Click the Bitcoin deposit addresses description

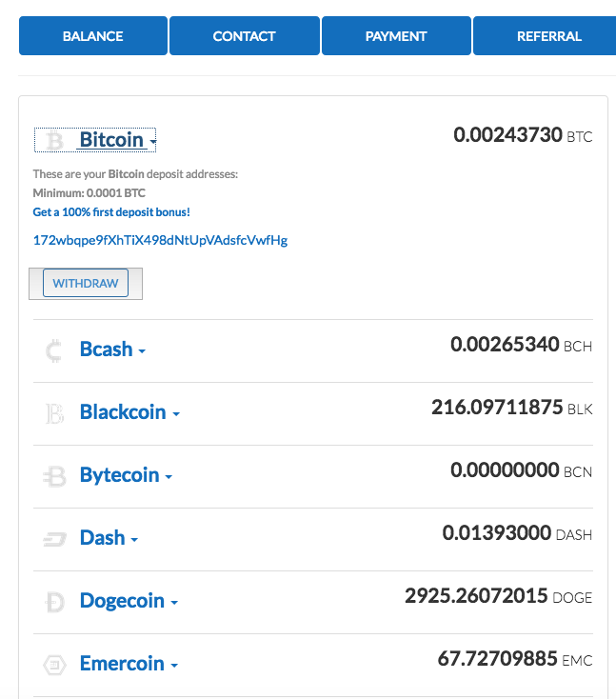pos(135,174)
